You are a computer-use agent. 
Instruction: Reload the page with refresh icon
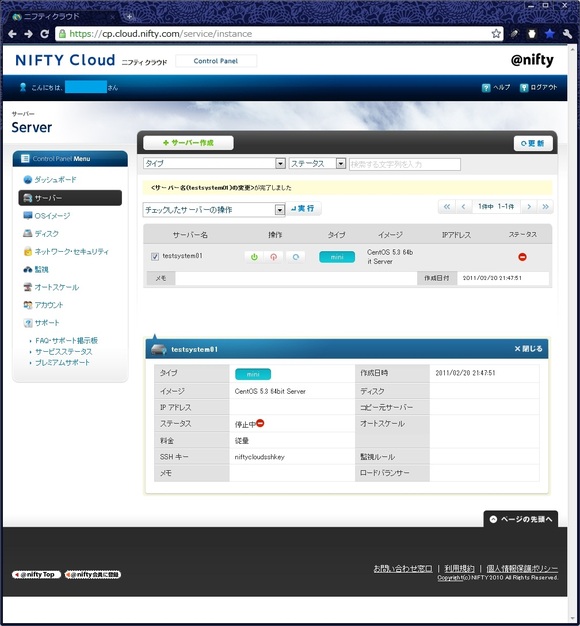pos(45,34)
